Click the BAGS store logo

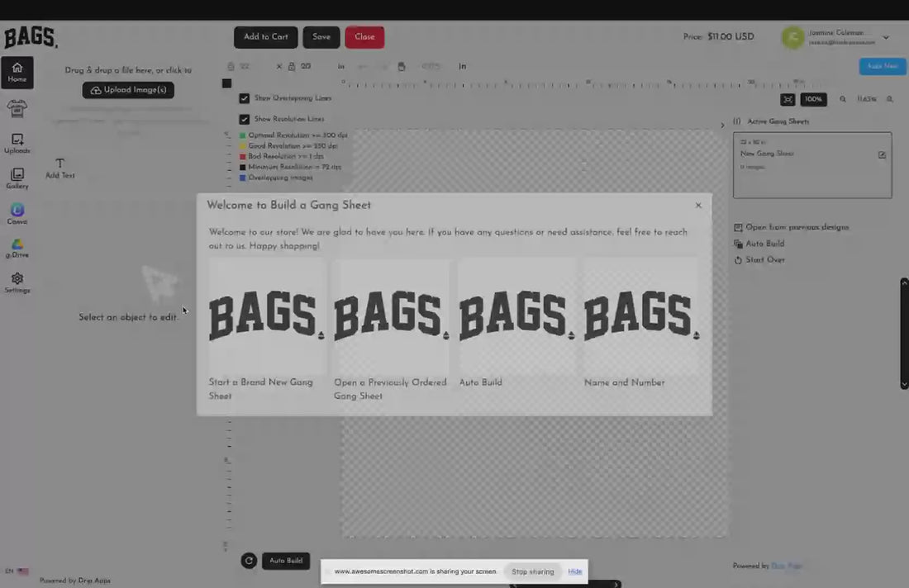pyautogui.click(x=31, y=37)
